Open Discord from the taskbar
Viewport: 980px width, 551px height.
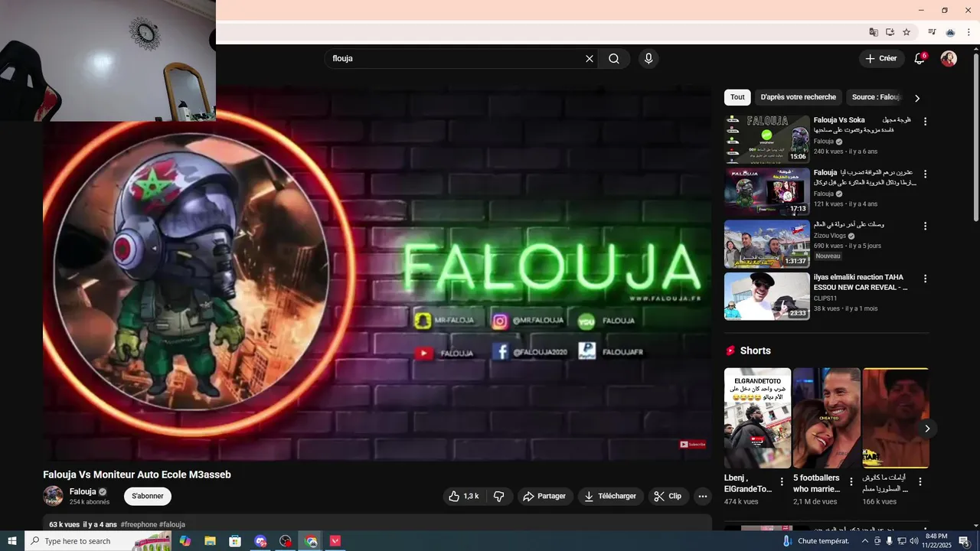(260, 541)
